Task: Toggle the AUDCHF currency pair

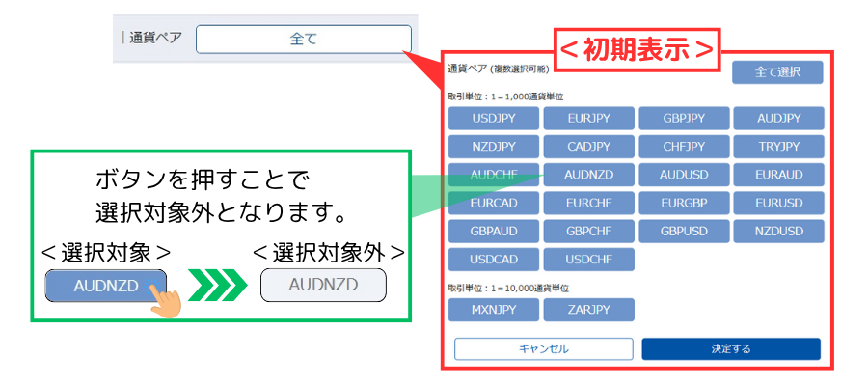Action: click(494, 175)
